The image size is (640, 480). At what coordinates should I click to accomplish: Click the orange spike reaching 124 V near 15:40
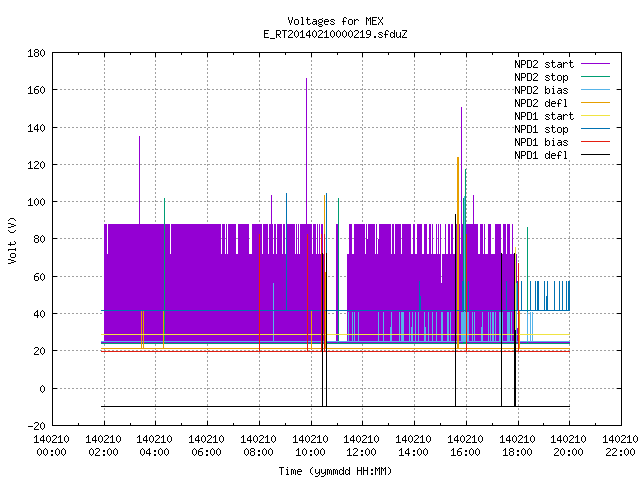(x=458, y=253)
